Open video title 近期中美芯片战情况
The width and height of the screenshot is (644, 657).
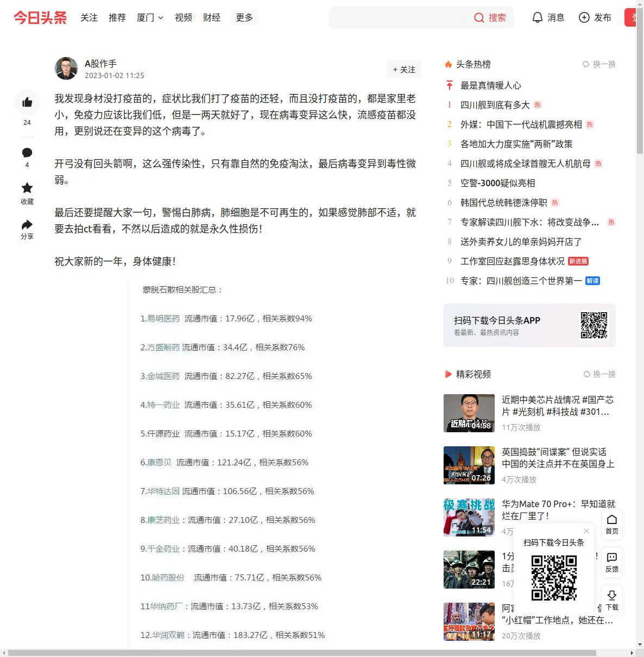[558, 406]
